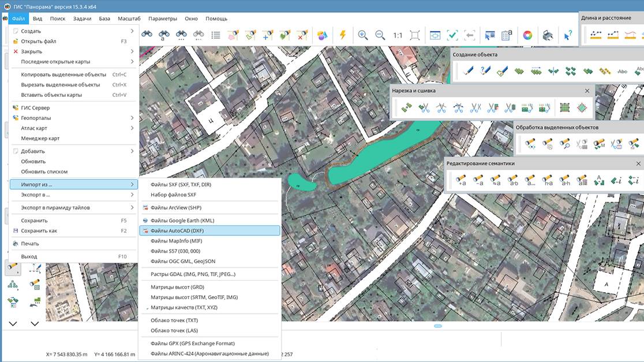Select the pencil tool in Создание объекта
644x362 pixels.
click(467, 70)
